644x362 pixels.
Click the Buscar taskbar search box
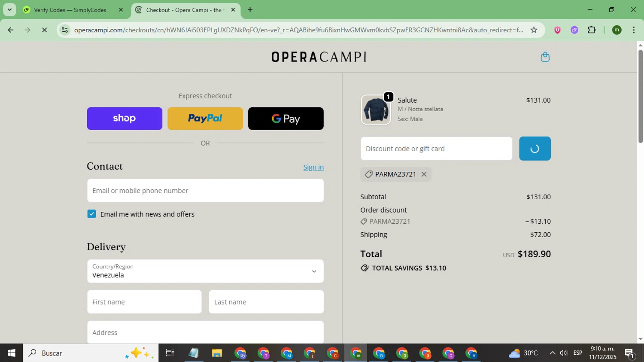click(91, 353)
